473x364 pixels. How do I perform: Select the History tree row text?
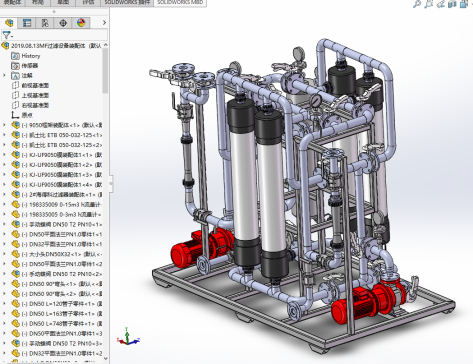(31, 56)
